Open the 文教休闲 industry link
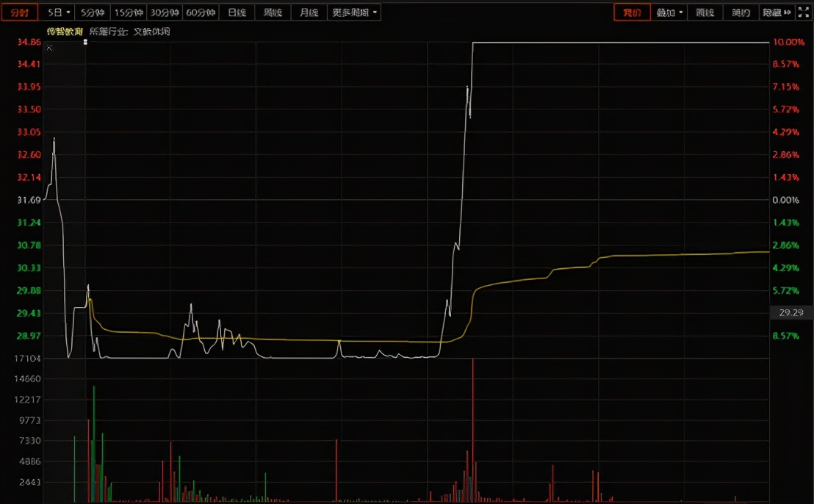 (151, 32)
